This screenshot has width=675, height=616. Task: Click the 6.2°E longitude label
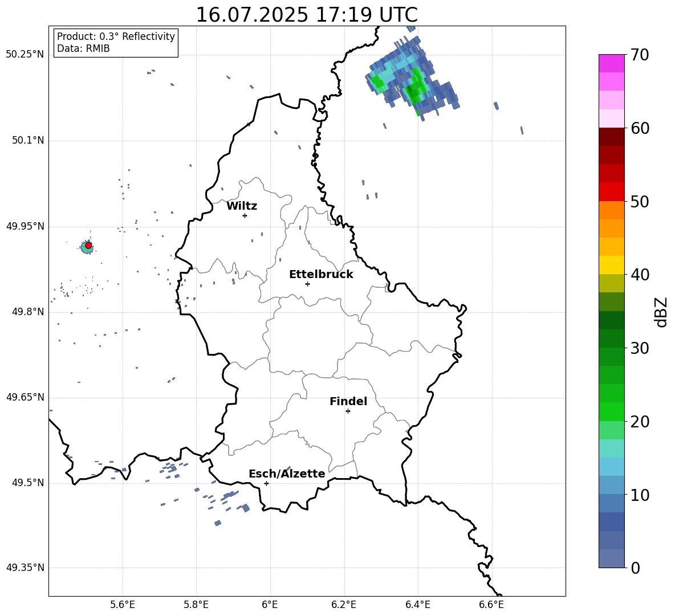pos(344,605)
